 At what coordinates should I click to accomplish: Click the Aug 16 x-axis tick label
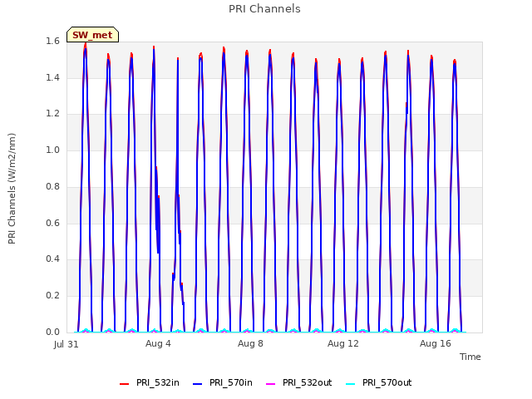pyautogui.click(x=436, y=343)
